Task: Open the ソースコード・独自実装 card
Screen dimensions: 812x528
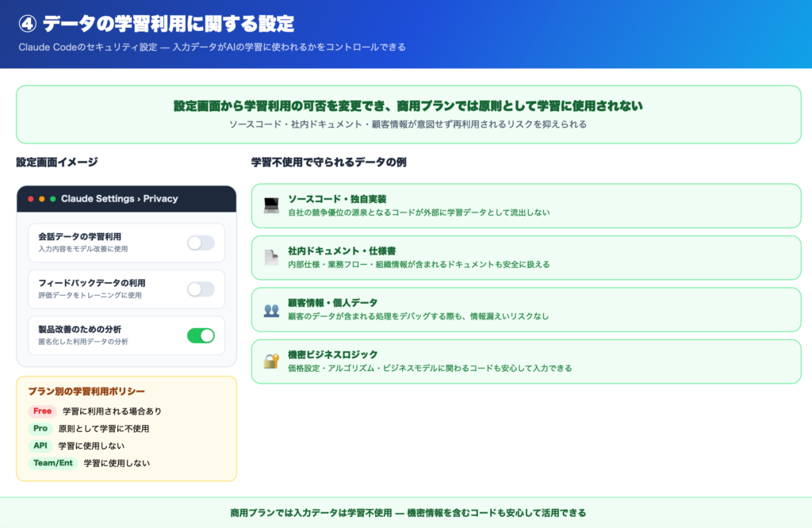Action: pyautogui.click(x=526, y=205)
